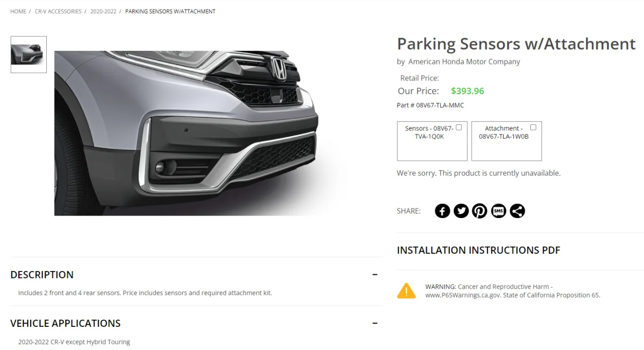
Task: Click the generic share icon
Action: (517, 211)
